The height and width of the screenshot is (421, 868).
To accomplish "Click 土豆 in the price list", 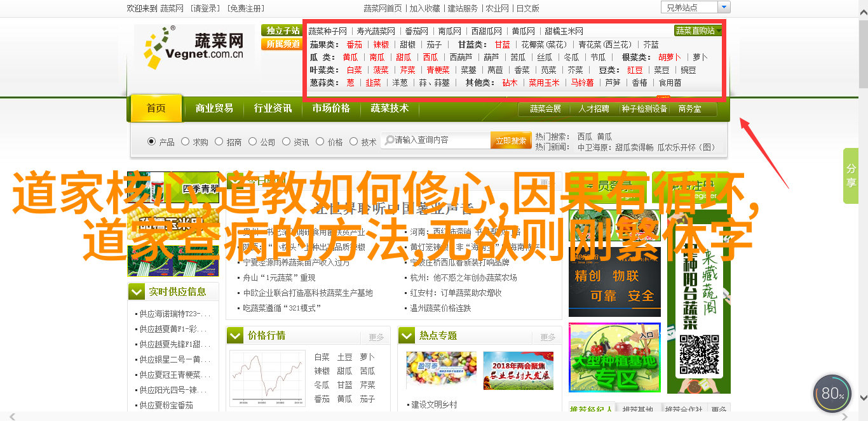I will pyautogui.click(x=344, y=357).
